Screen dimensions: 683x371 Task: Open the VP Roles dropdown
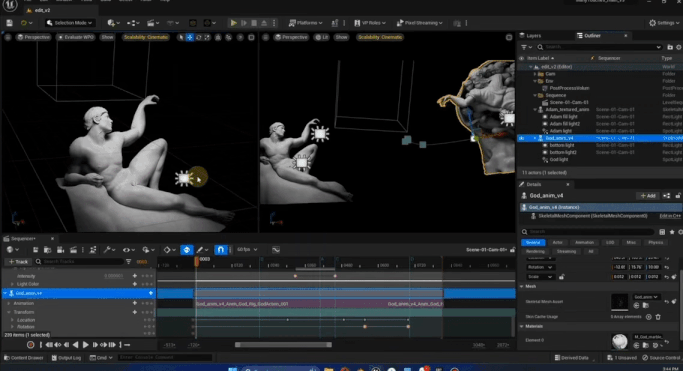[370, 23]
